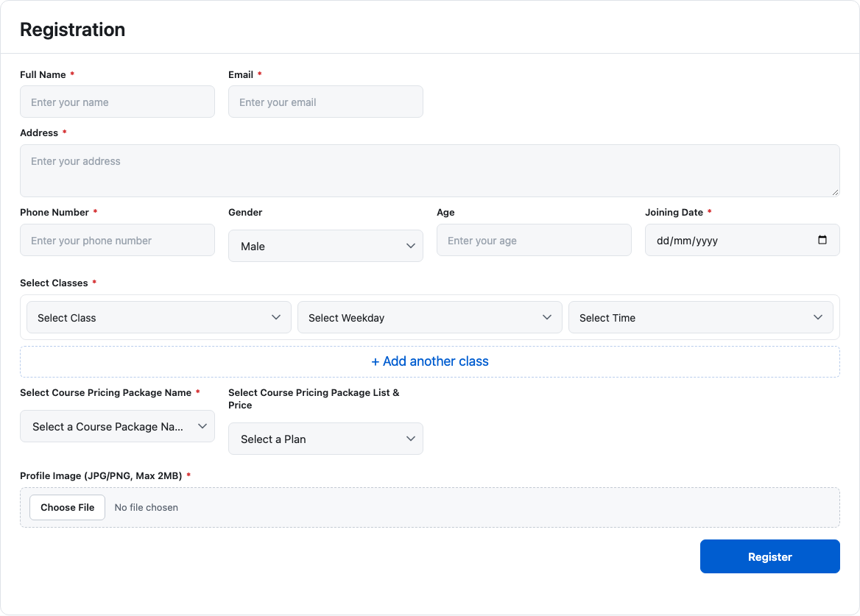
Task: Click the Add another class link
Action: pos(430,361)
